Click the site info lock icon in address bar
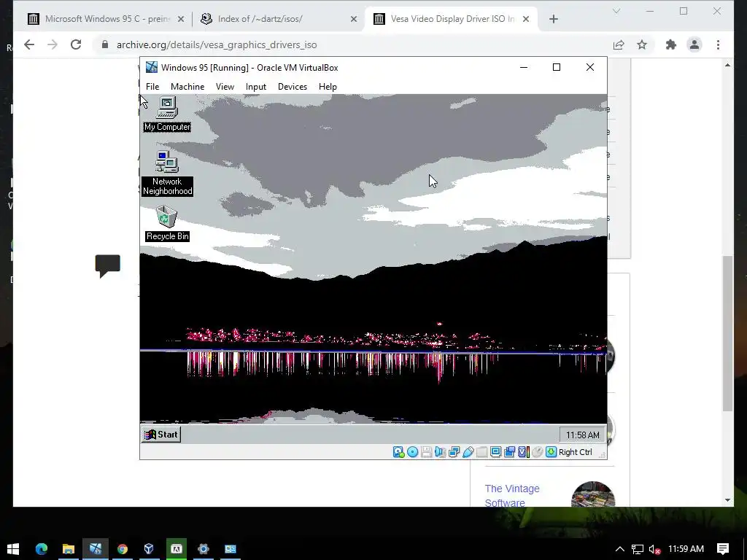This screenshot has height=560, width=747. [105, 44]
